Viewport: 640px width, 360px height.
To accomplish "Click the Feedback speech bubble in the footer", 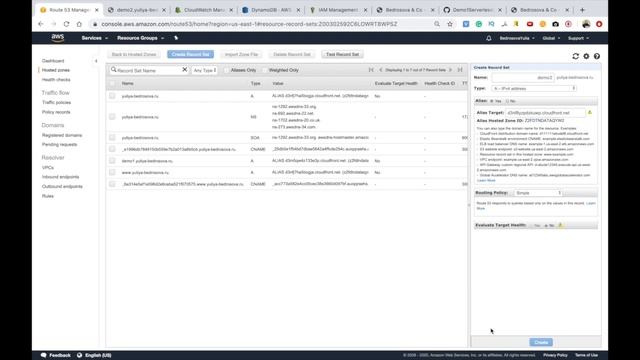I will pos(43,355).
